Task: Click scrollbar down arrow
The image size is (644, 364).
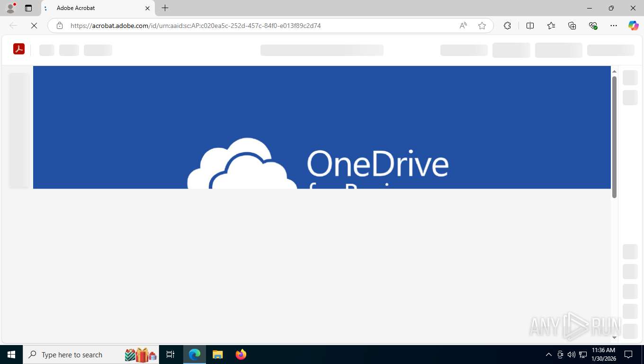Action: [615, 337]
